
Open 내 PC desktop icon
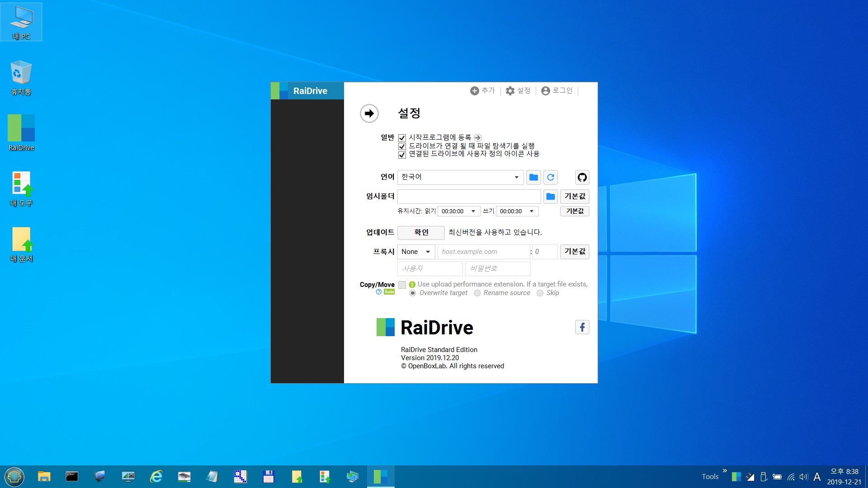pos(21,23)
